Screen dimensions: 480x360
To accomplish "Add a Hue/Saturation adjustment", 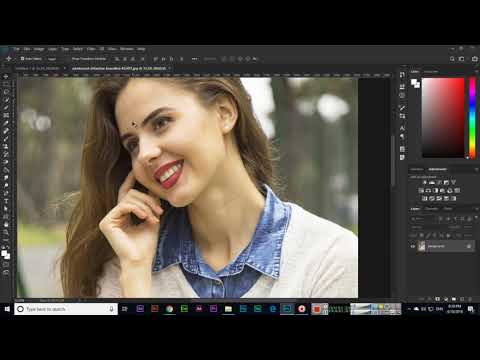I will [x=421, y=190].
